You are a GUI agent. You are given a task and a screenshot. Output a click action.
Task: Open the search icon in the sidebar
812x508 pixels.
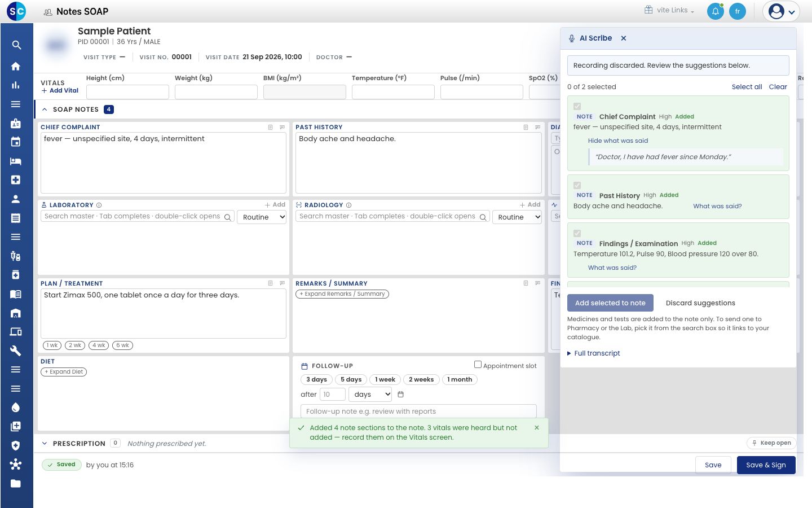click(16, 45)
